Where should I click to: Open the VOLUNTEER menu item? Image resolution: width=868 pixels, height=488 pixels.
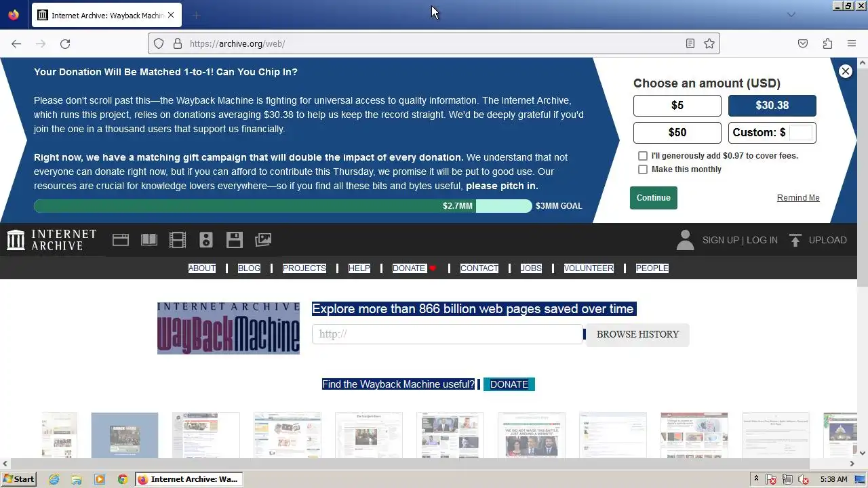pyautogui.click(x=589, y=268)
